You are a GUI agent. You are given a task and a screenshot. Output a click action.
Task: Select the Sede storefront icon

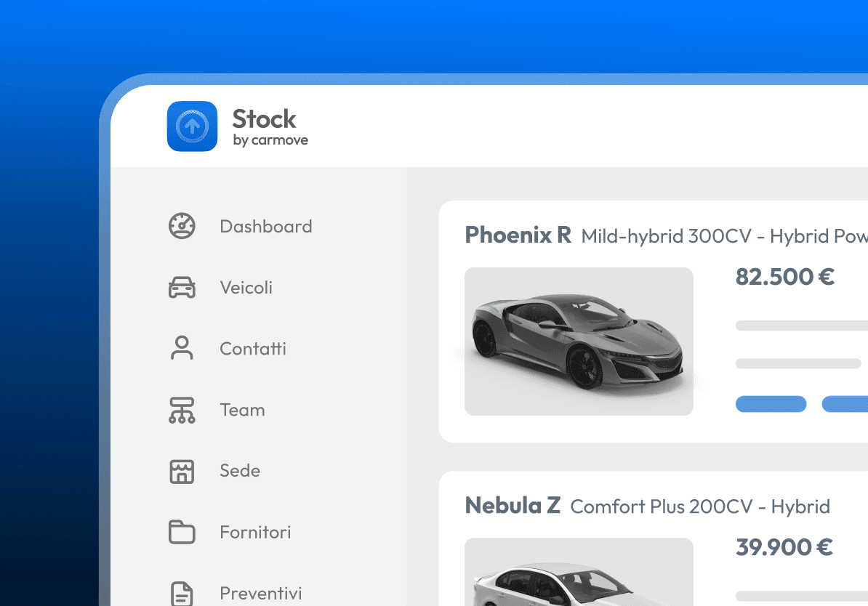point(181,471)
